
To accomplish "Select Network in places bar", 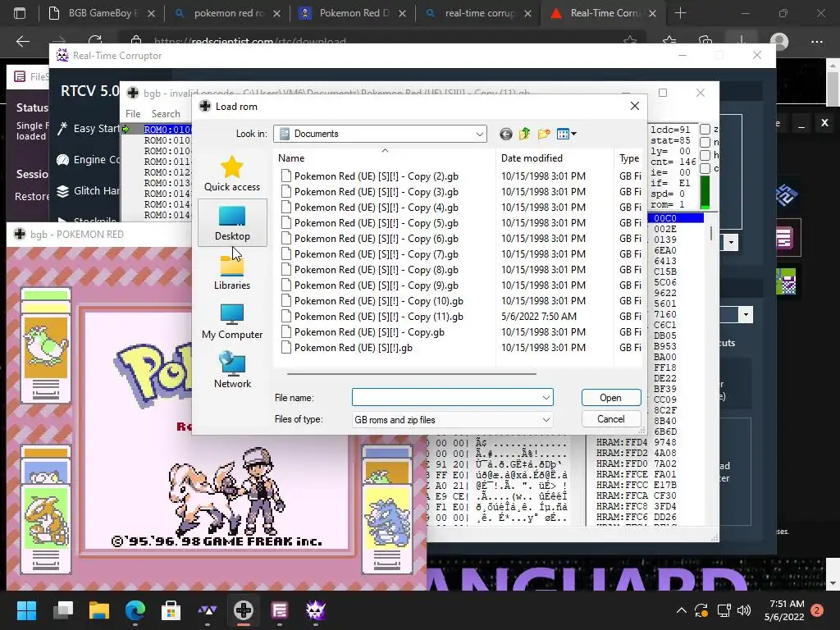I will tap(232, 371).
